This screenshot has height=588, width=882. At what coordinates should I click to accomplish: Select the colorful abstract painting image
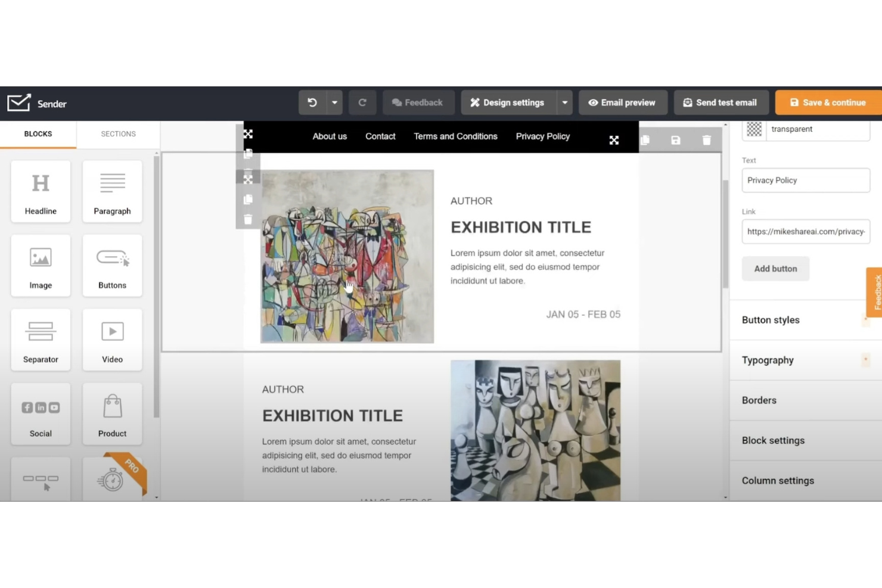[x=347, y=257]
